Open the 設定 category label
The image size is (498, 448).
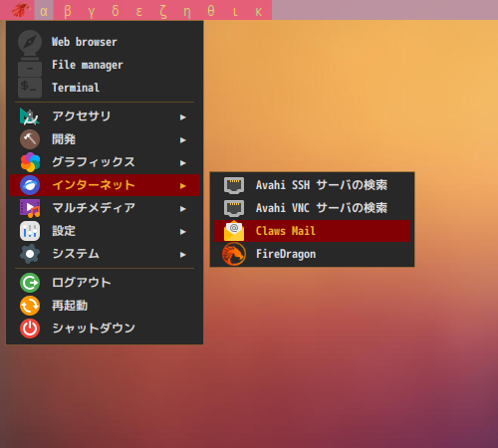point(64,231)
